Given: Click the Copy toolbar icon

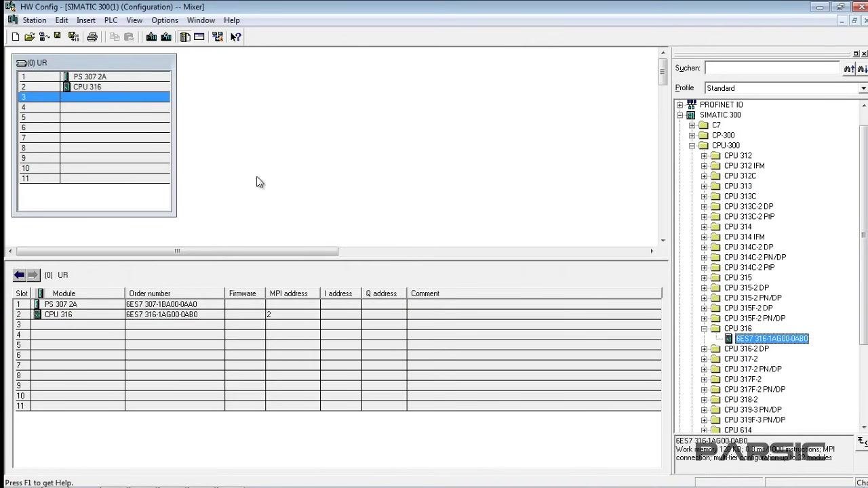Looking at the screenshot, I should pyautogui.click(x=115, y=37).
